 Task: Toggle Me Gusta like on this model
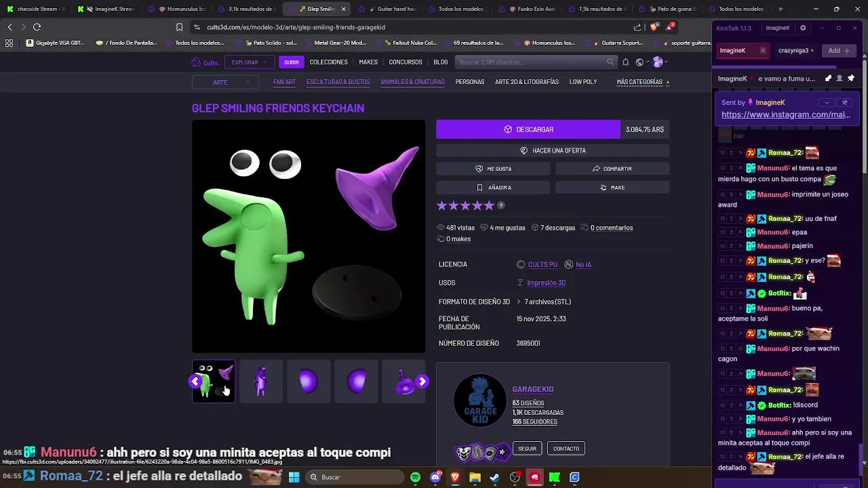coord(493,169)
